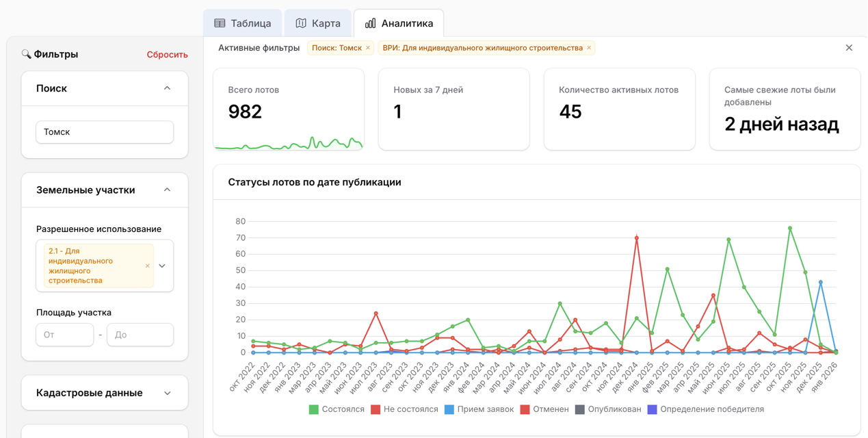Screen dimensions: 868x438
Task: Click the bar chart icon on Аналитика tab
Action: pos(370,23)
